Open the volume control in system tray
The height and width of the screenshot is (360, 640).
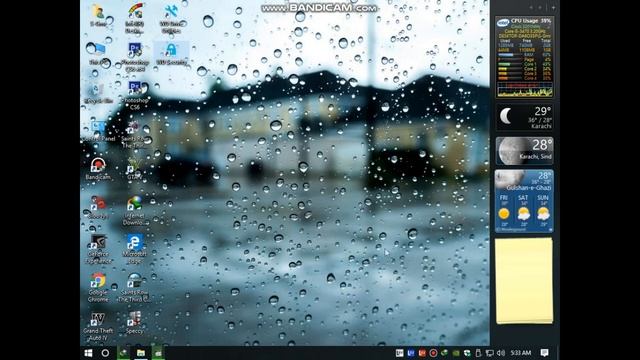(501, 353)
